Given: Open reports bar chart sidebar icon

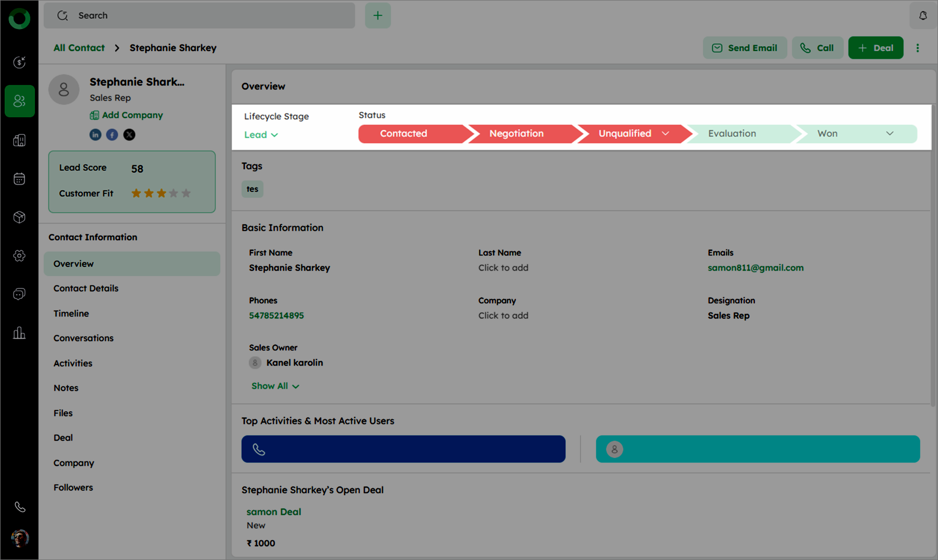Looking at the screenshot, I should 19,333.
